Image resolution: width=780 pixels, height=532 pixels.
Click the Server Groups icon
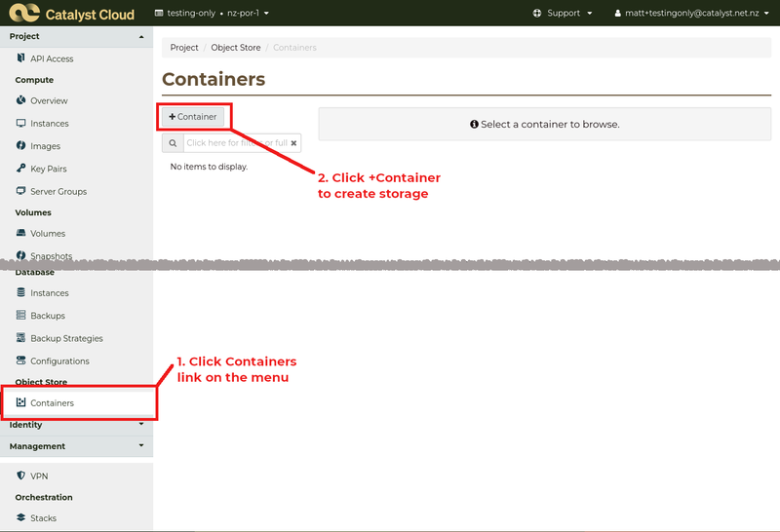pos(20,191)
